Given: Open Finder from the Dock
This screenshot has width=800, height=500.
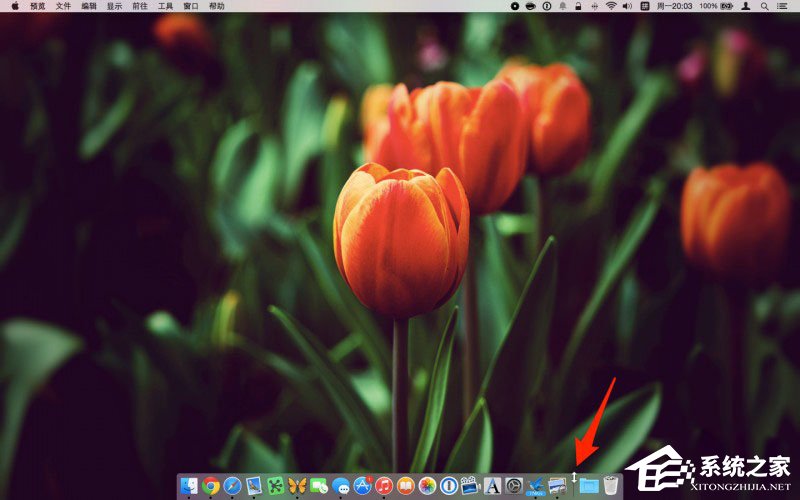Looking at the screenshot, I should (x=189, y=486).
